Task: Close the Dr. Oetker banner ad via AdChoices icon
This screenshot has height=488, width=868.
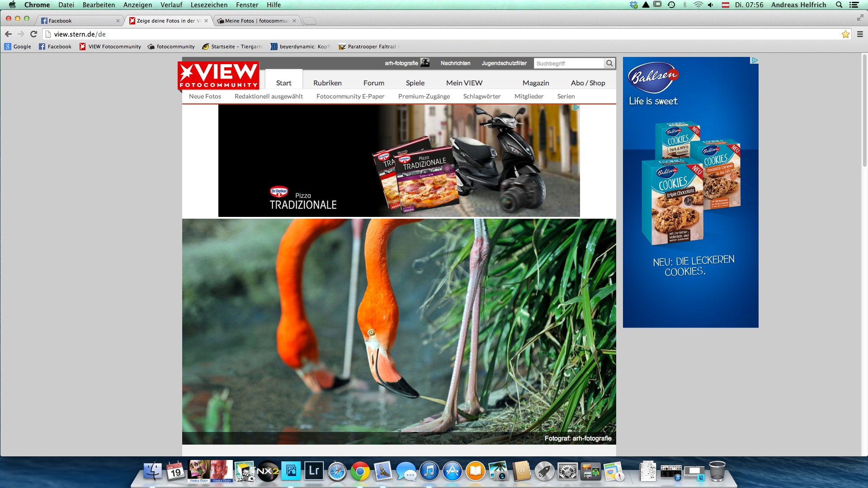Action: pos(576,108)
